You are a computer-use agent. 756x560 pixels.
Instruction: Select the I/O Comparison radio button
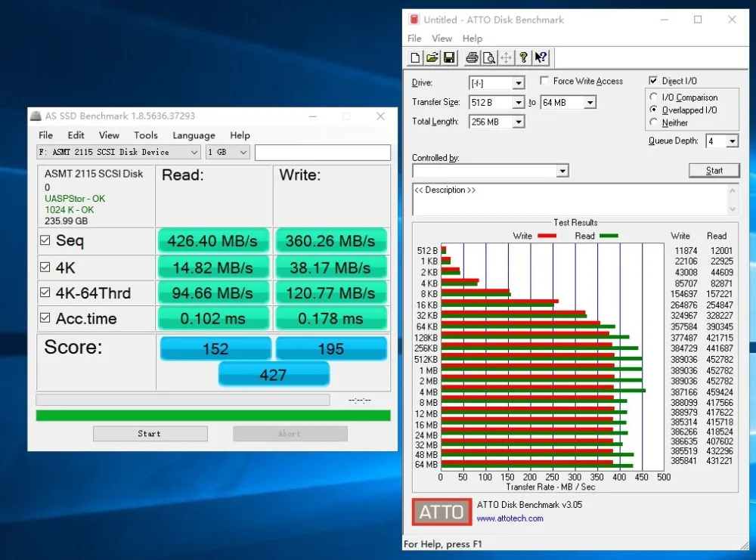click(x=653, y=97)
